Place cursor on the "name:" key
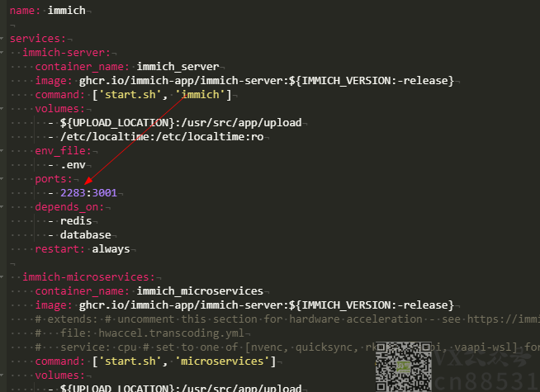This screenshot has width=540, height=392. [25, 11]
